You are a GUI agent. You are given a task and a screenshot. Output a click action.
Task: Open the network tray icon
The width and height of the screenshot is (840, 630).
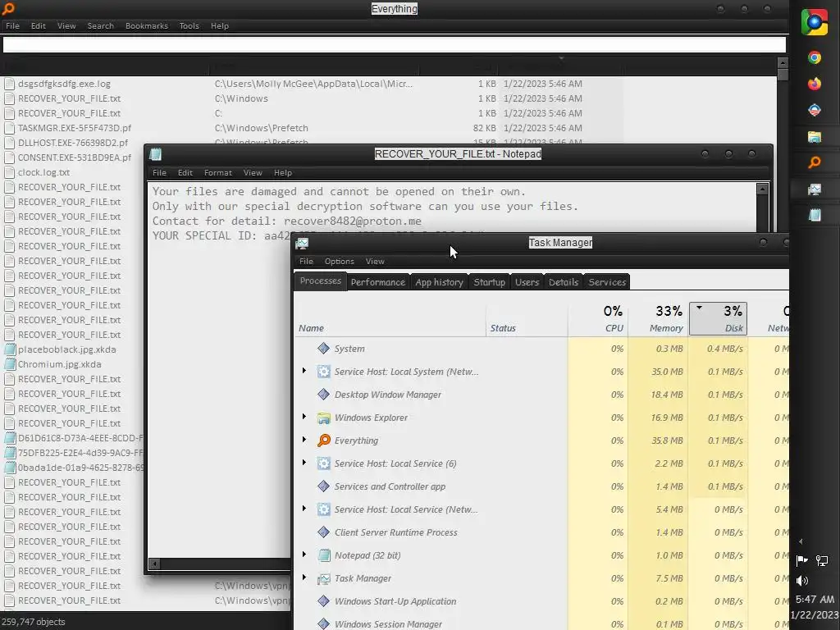tap(822, 561)
